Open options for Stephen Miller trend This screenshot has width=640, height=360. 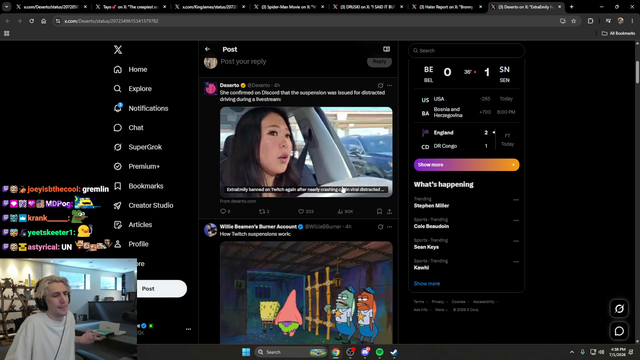point(516,200)
